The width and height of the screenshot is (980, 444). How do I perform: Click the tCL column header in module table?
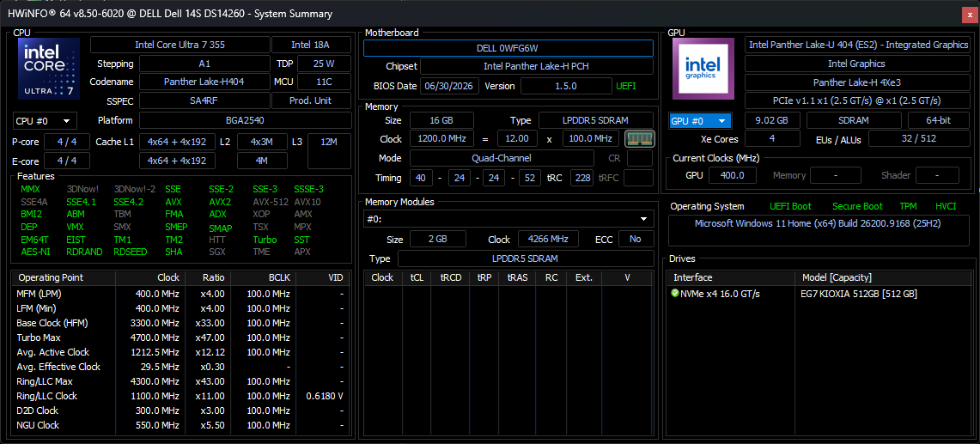tap(417, 277)
